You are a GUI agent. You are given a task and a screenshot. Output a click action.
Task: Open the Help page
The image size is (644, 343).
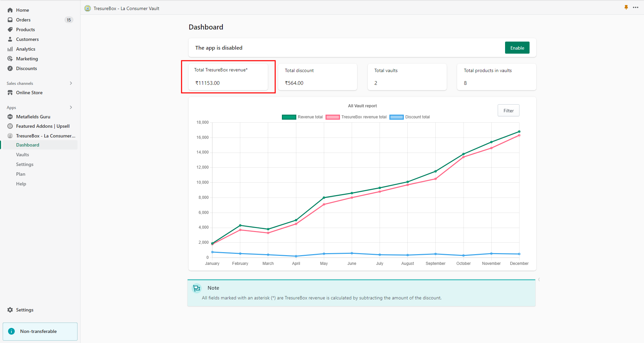tap(21, 184)
